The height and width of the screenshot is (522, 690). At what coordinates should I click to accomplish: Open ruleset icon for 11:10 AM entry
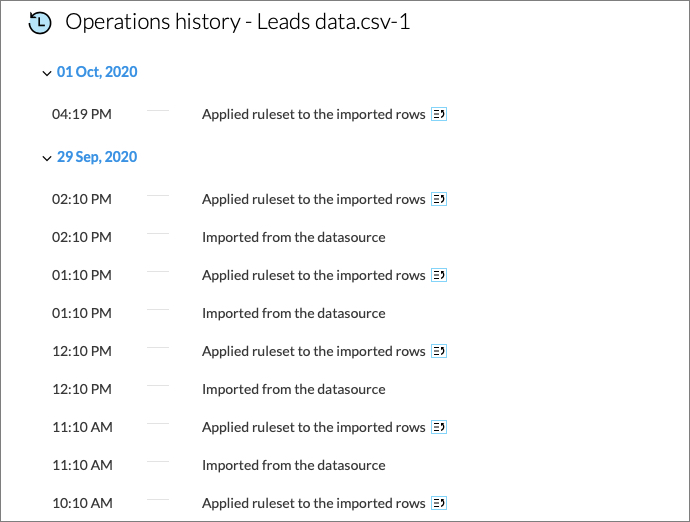439,427
